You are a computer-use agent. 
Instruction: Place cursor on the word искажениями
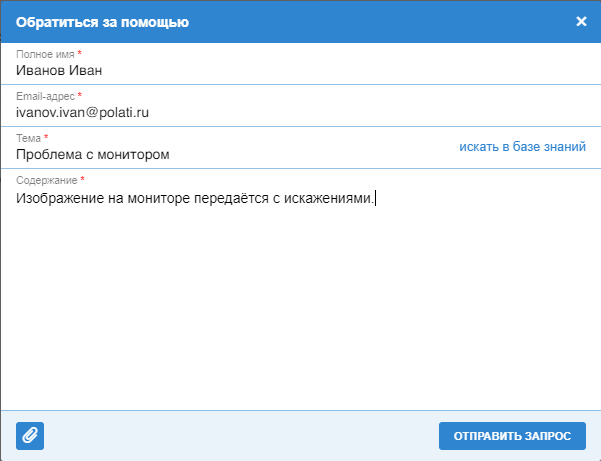[x=331, y=198]
